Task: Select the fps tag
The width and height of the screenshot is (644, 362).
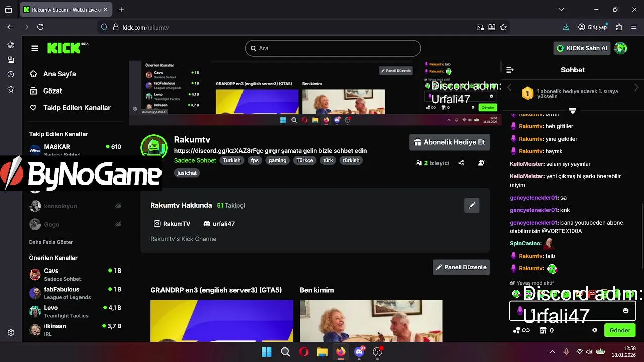Action: click(255, 160)
